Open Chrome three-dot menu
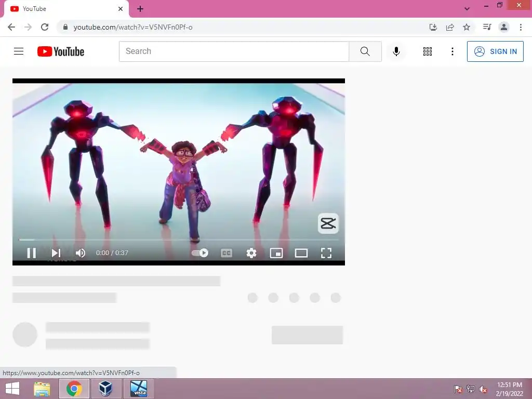Image resolution: width=532 pixels, height=399 pixels. tap(521, 27)
